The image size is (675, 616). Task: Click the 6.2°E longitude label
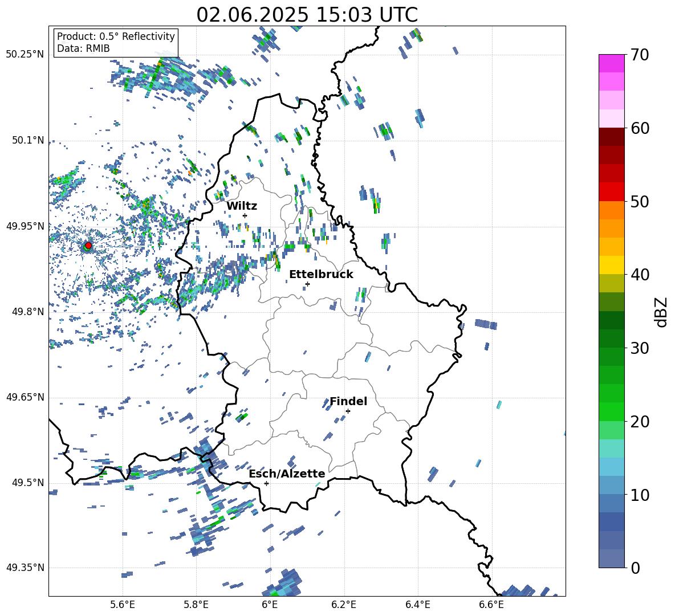(x=344, y=605)
